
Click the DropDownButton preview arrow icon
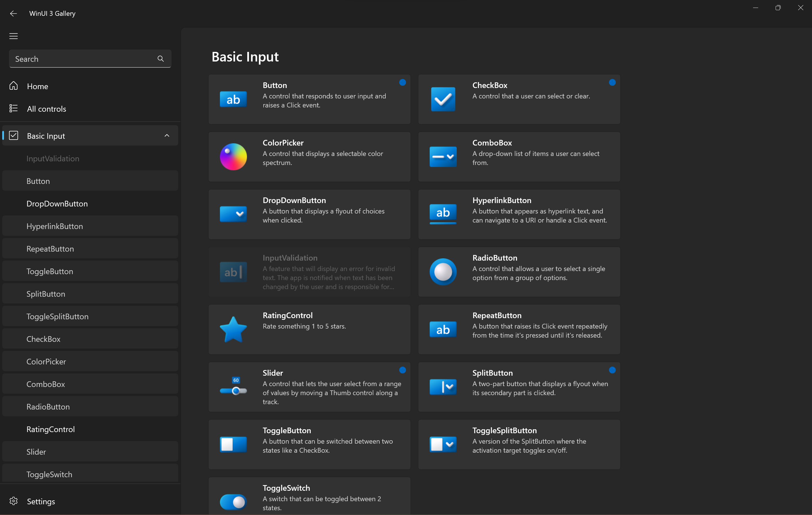pyautogui.click(x=233, y=214)
